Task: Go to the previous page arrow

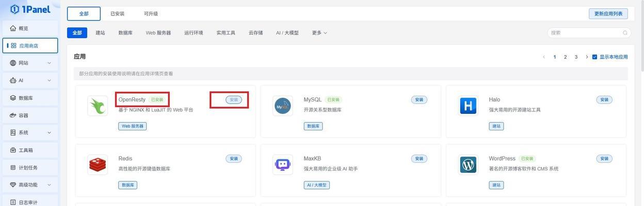Action: point(544,57)
